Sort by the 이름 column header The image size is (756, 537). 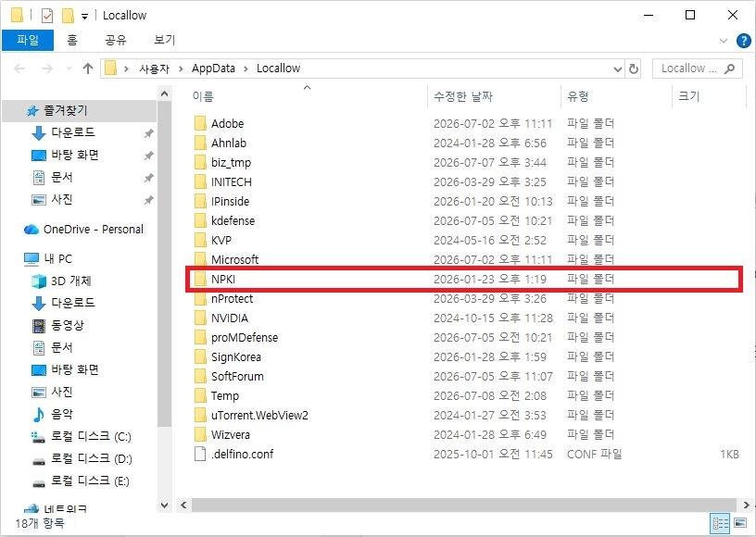pos(203,96)
